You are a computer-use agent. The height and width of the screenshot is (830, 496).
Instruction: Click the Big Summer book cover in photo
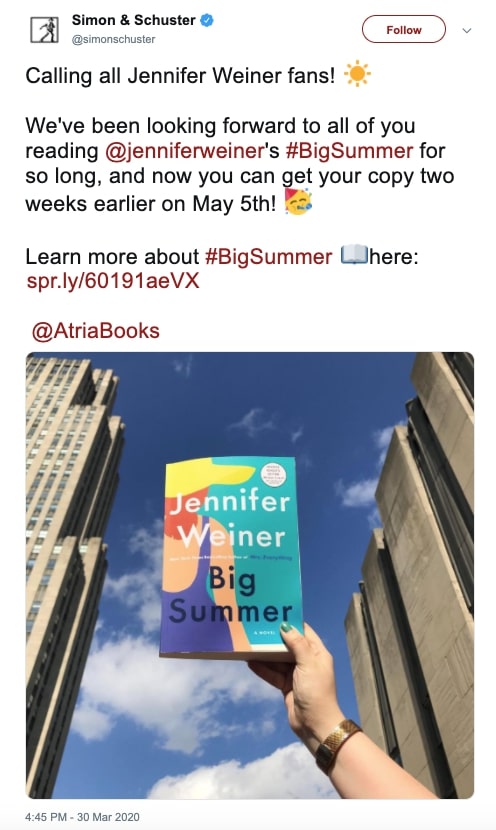coord(231,557)
